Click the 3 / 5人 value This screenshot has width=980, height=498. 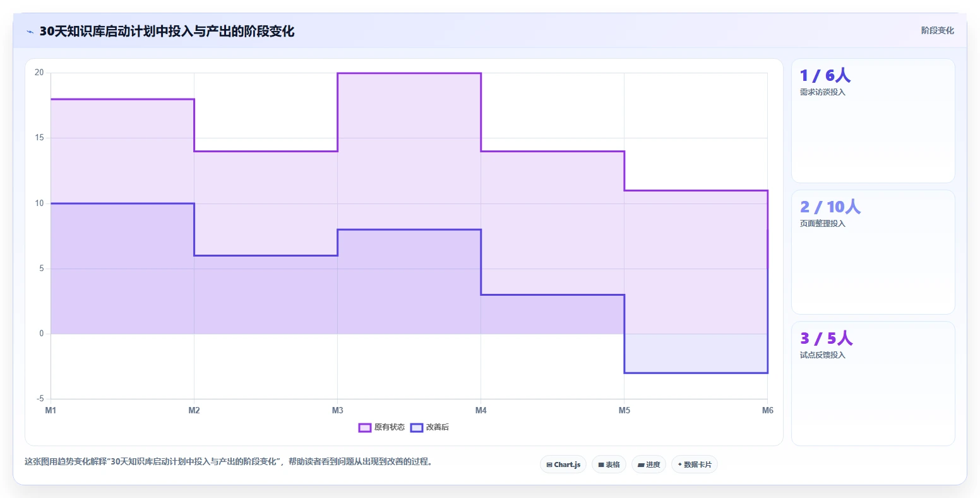point(826,339)
